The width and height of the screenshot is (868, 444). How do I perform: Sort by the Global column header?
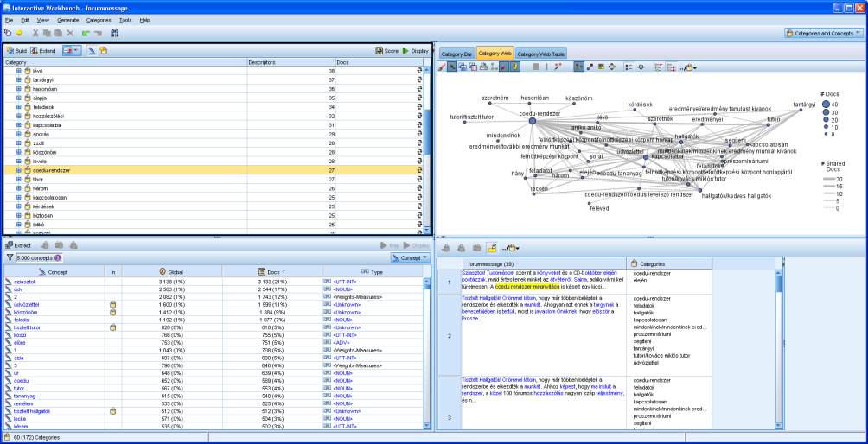click(171, 271)
